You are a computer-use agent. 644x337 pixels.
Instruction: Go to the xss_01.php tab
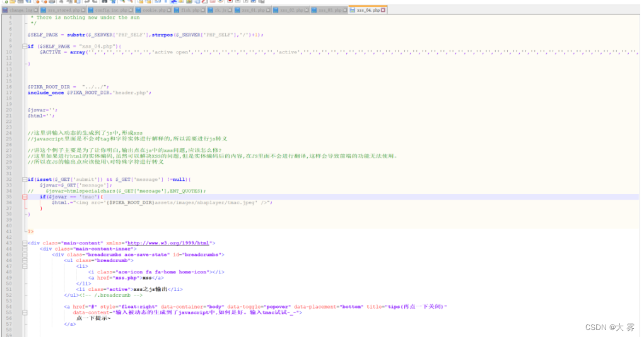pyautogui.click(x=252, y=10)
